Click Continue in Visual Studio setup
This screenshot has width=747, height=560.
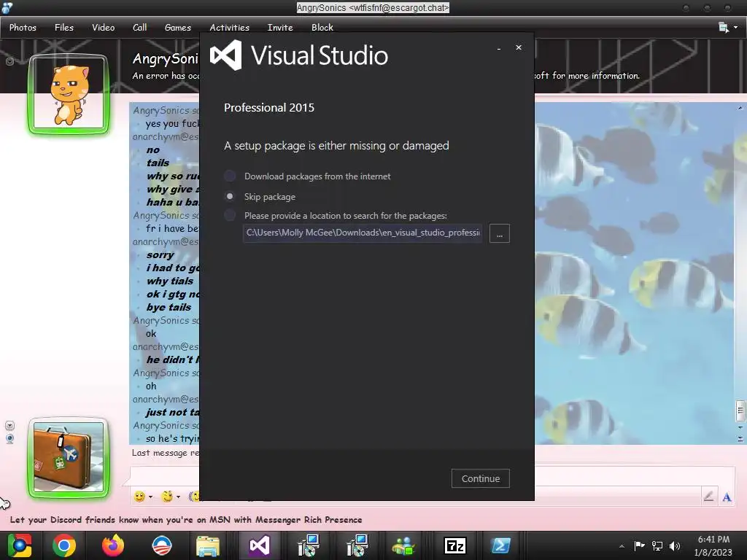pos(480,478)
